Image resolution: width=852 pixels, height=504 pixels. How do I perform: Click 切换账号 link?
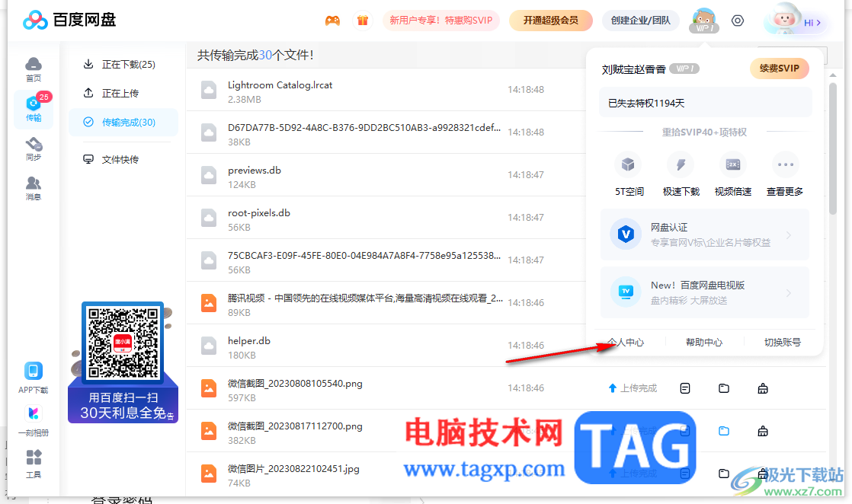coord(783,342)
